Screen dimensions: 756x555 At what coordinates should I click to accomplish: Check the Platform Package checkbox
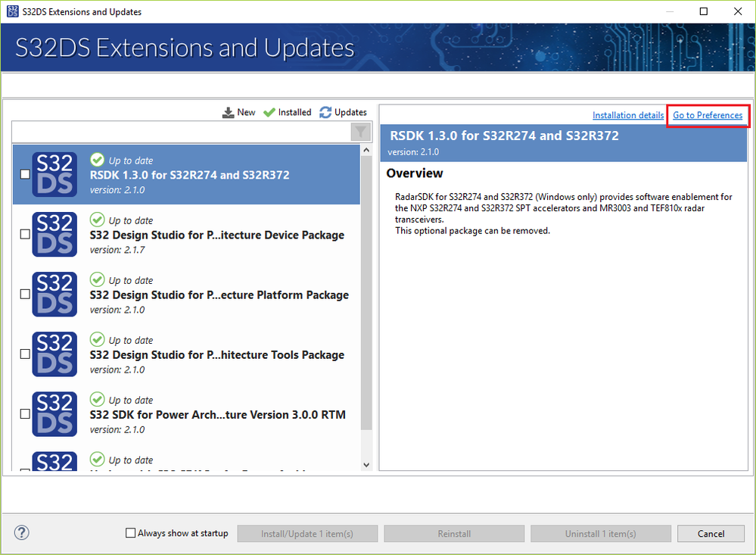click(x=25, y=294)
